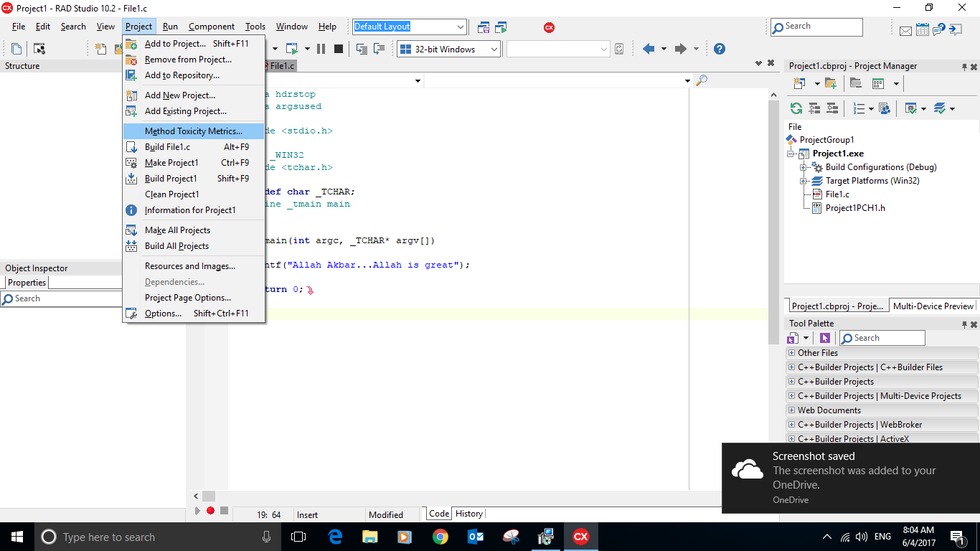Image resolution: width=980 pixels, height=551 pixels.
Task: Click the Save Desktop icon beside the layout box
Action: pyautogui.click(x=484, y=27)
